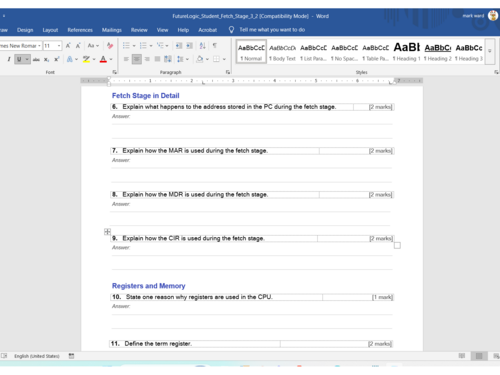Apply Superscript formatting icon

(57, 59)
